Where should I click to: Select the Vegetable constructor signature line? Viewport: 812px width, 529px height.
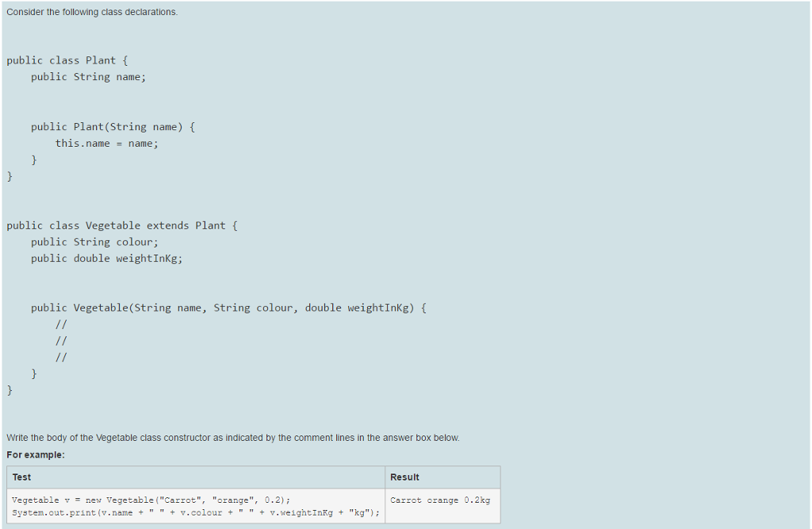pos(228,307)
